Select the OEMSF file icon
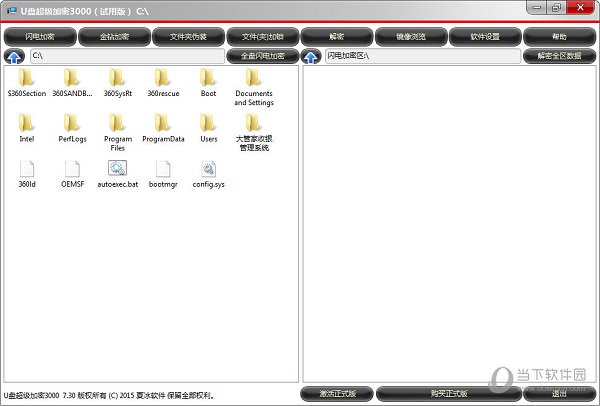This screenshot has height=406, width=600. tap(72, 169)
